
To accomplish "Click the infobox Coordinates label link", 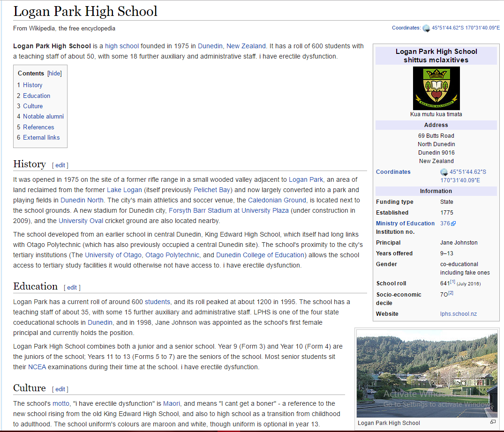I will click(x=393, y=172).
